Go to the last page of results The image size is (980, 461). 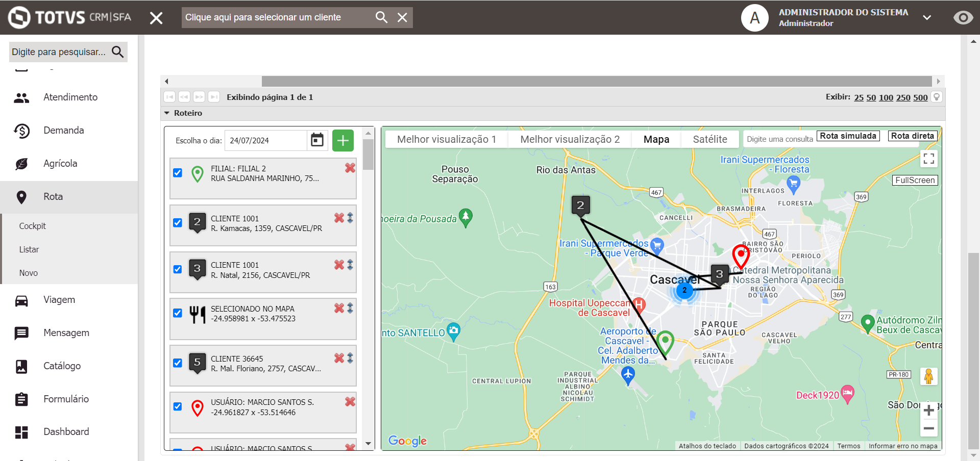pyautogui.click(x=214, y=97)
